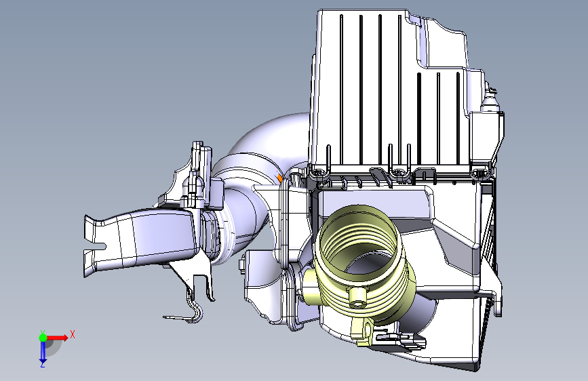Click the green Y axis dot on triad
This screenshot has width=588, height=381.
coord(43,338)
